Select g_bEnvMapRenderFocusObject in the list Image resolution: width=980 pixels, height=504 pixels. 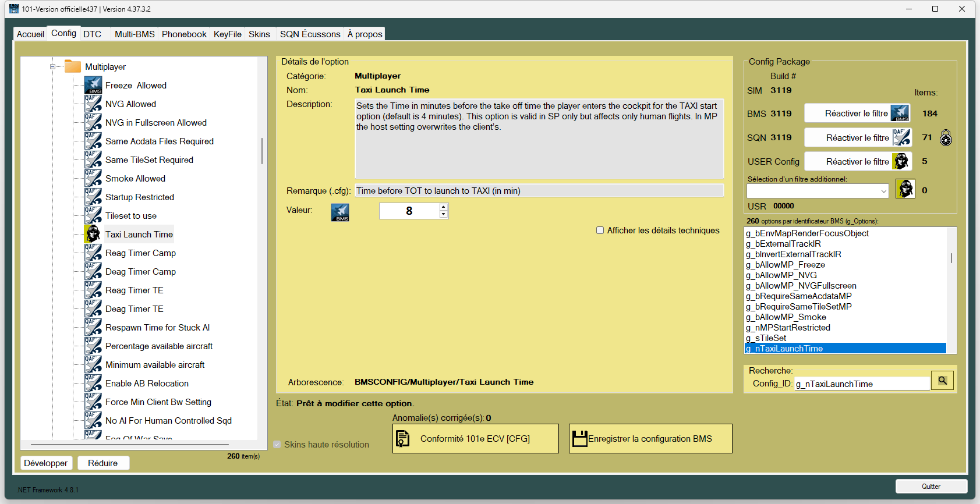[807, 233]
